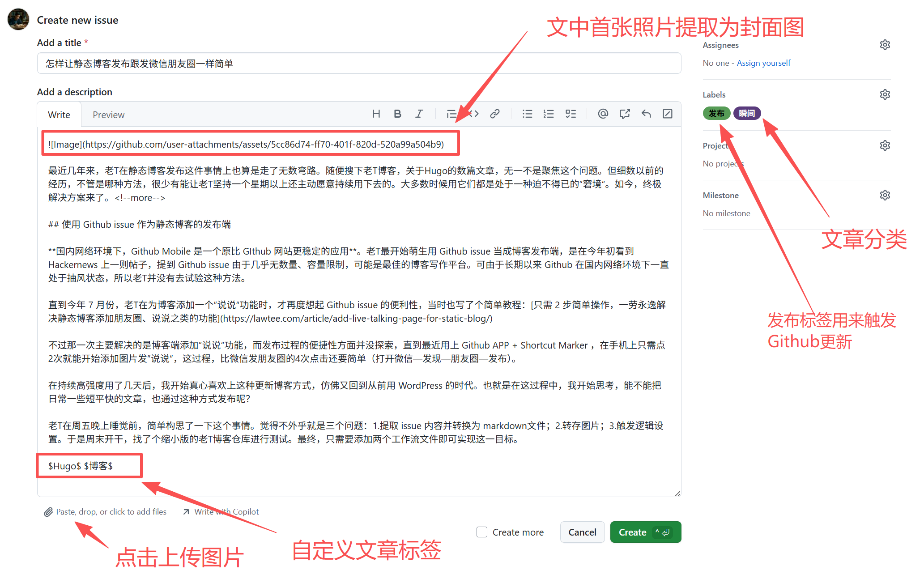The image size is (924, 583).
Task: Insert a numbered list
Action: (549, 114)
